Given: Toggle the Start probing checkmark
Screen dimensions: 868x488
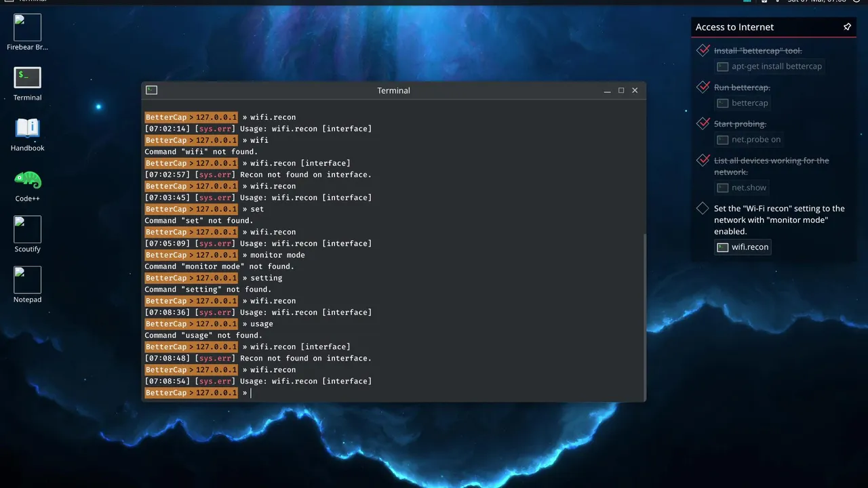Looking at the screenshot, I should click(x=703, y=123).
